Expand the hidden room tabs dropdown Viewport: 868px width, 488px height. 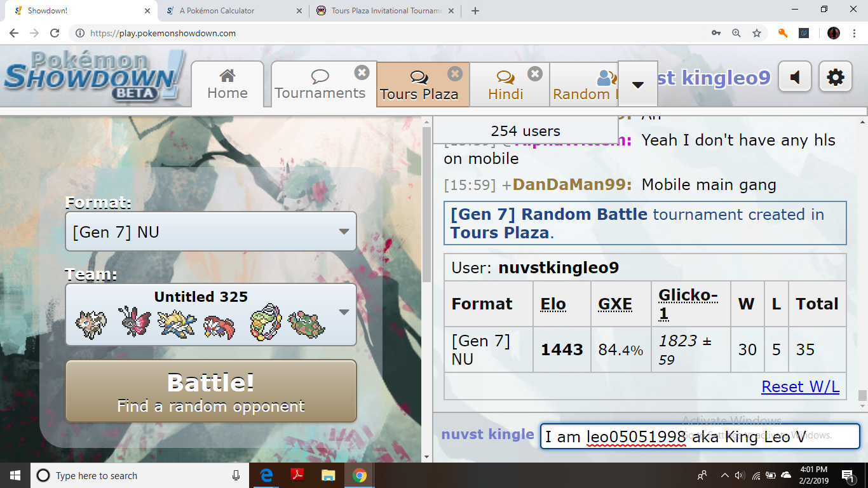point(637,85)
